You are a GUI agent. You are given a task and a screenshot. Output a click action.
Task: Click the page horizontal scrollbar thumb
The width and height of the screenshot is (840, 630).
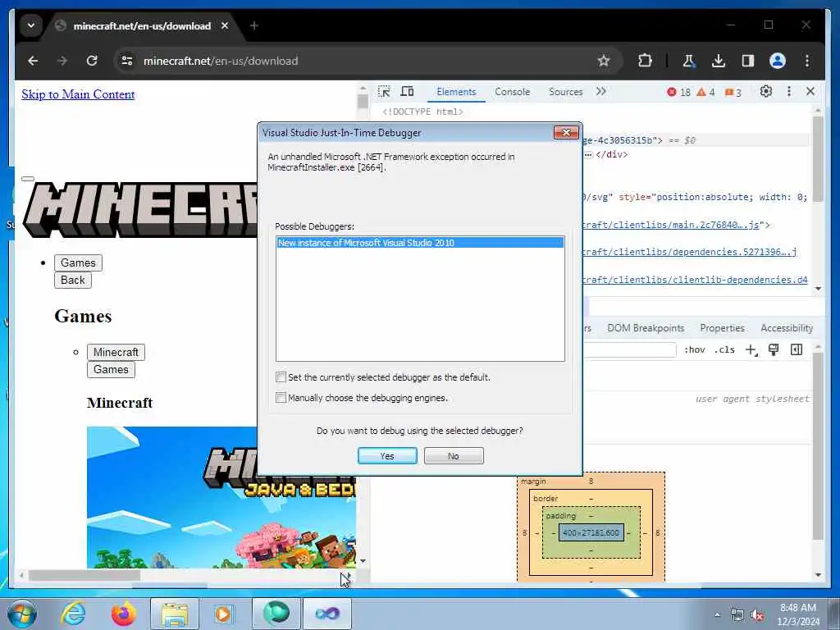(84, 575)
